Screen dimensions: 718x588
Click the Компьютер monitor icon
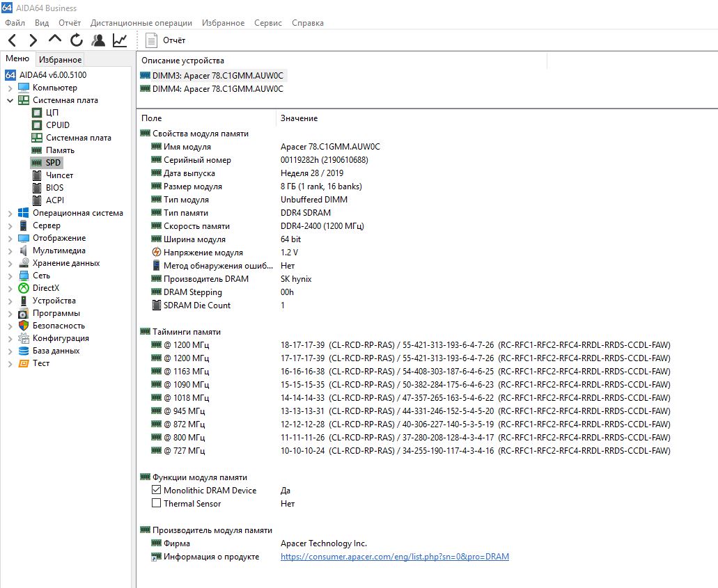coord(24,88)
